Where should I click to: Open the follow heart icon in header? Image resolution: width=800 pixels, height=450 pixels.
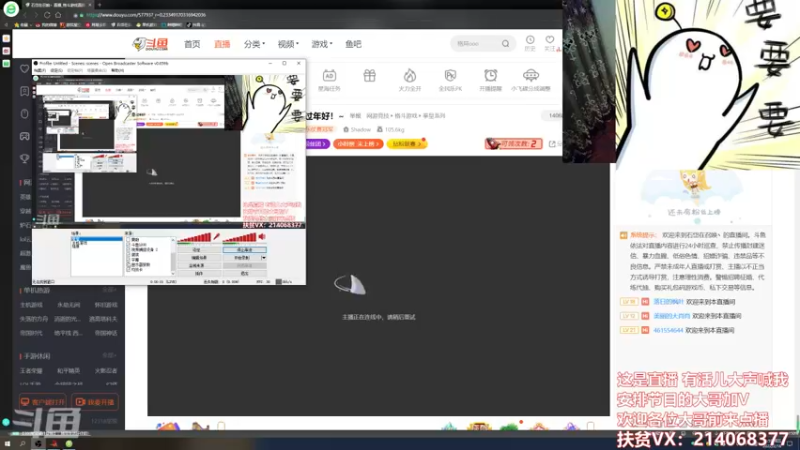[x=549, y=40]
